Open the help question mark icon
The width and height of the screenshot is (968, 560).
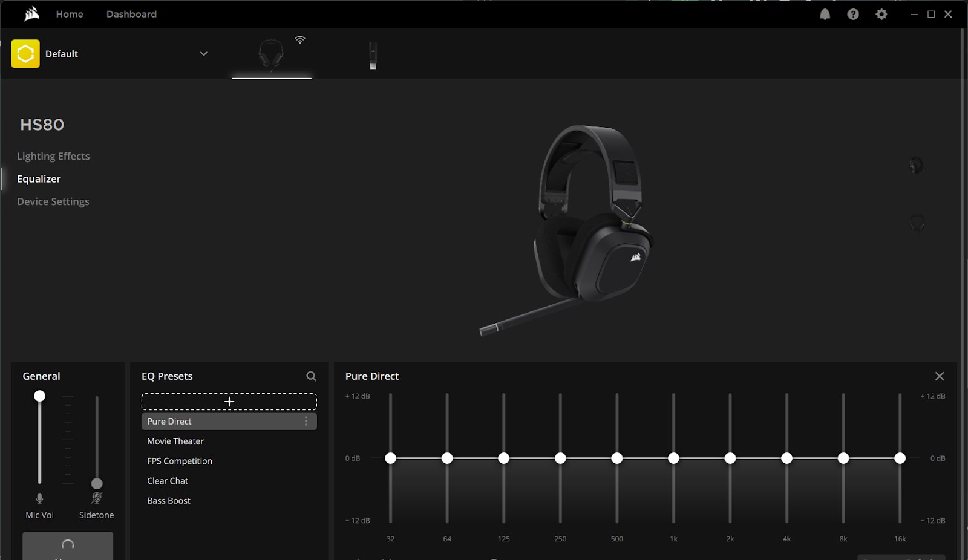pos(853,14)
